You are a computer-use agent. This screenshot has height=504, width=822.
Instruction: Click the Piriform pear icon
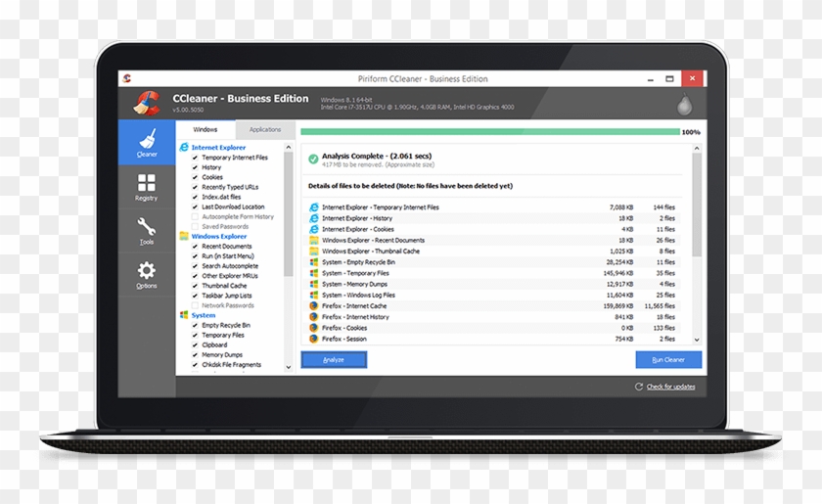point(684,105)
